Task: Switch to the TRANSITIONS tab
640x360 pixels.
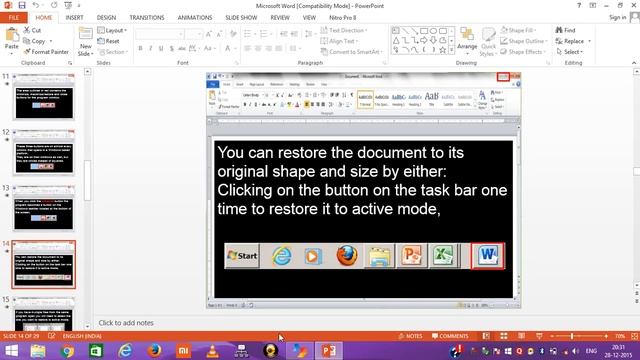Action: 147,18
